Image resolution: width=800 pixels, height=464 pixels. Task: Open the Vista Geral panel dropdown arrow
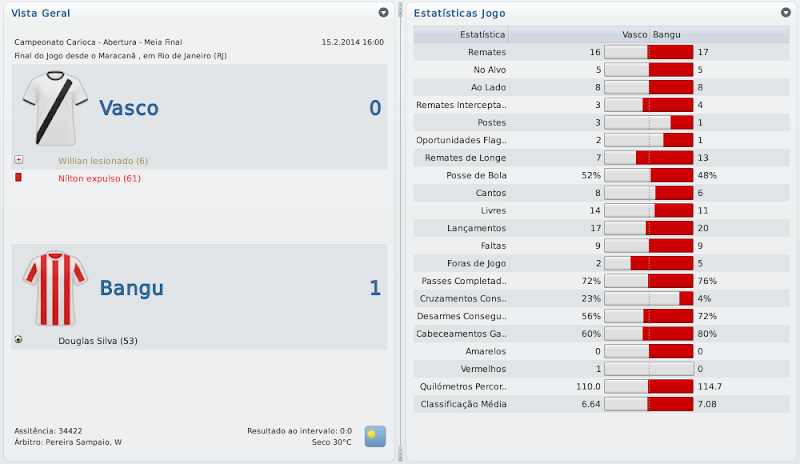(383, 13)
